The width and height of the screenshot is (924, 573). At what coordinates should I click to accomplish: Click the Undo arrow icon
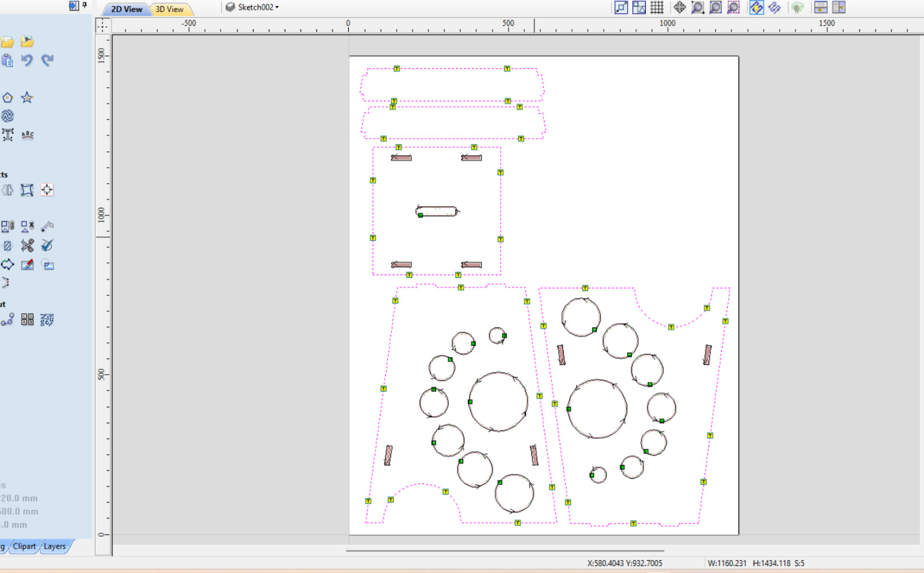27,60
